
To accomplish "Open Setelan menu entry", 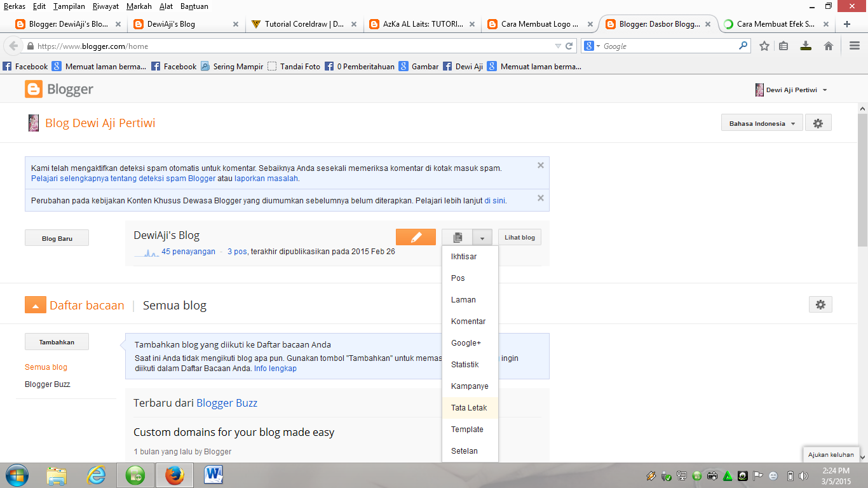I will pos(470,451).
